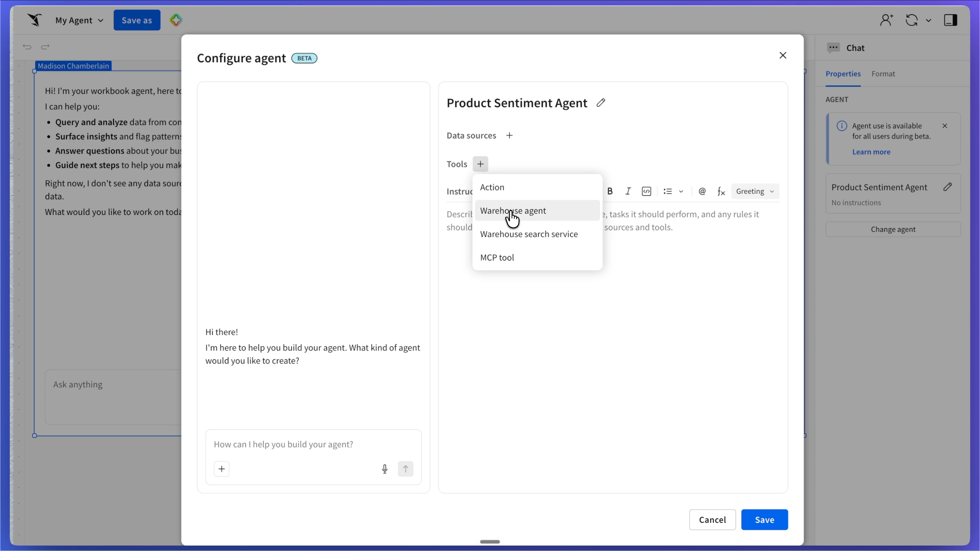The height and width of the screenshot is (551, 980).
Task: Click the Product Sentiment Agent title
Action: tap(517, 103)
